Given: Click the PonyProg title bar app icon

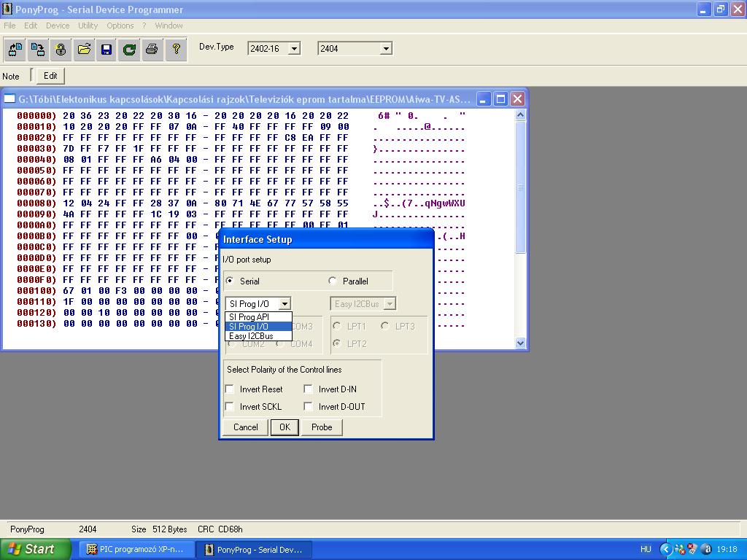Looking at the screenshot, I should pos(7,9).
